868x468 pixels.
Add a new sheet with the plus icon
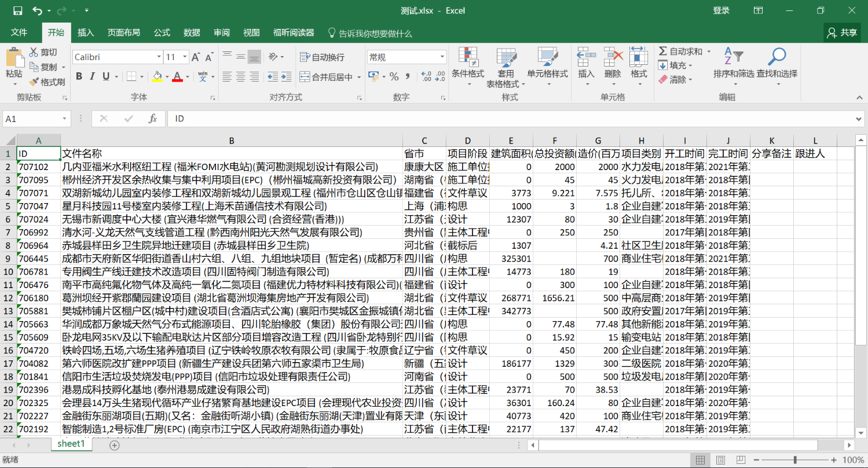115,445
